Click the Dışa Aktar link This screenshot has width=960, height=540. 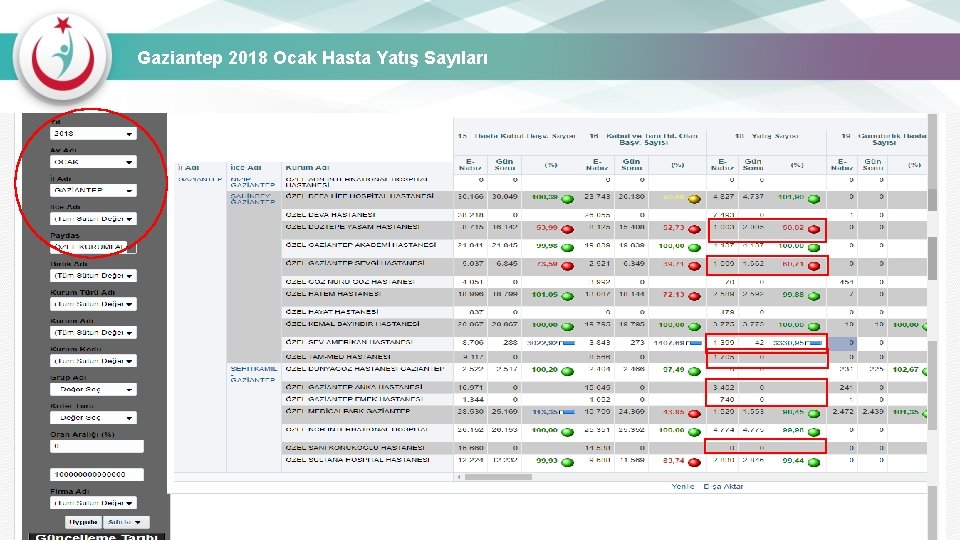(x=723, y=486)
